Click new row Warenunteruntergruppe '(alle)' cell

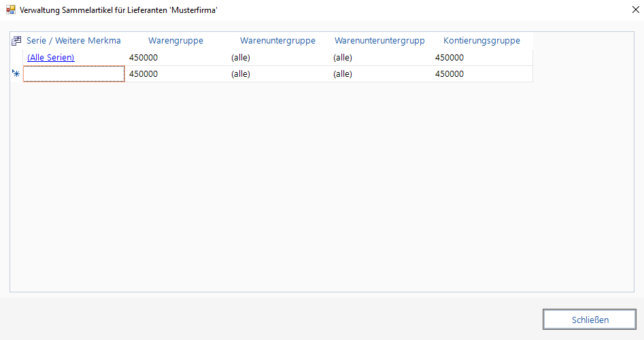pos(379,74)
